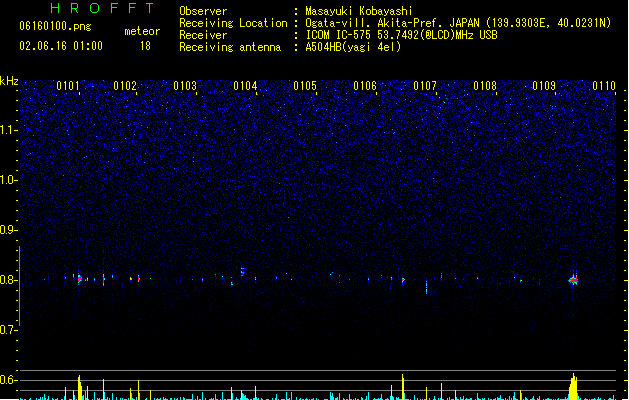Click the Ogata-vill. Akita-Pref. JAPAN location text
629x400 pixels.
pos(458,23)
